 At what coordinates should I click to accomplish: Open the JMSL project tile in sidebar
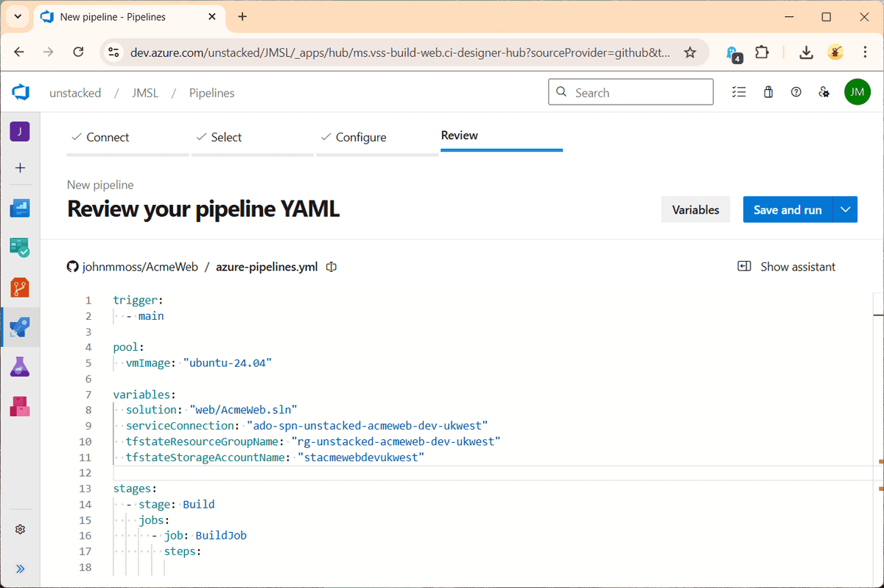click(20, 132)
